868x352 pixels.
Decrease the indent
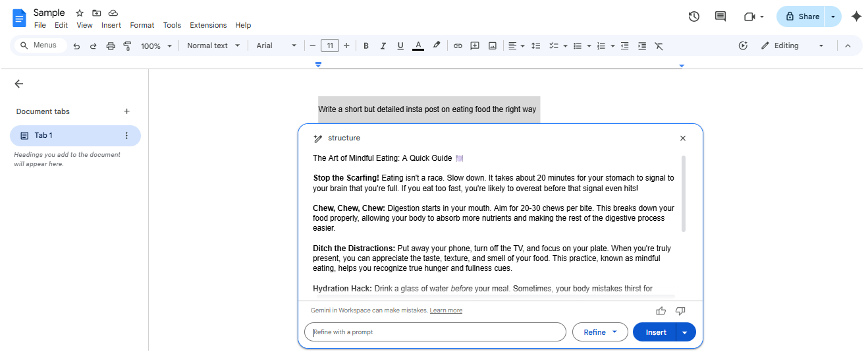click(624, 46)
